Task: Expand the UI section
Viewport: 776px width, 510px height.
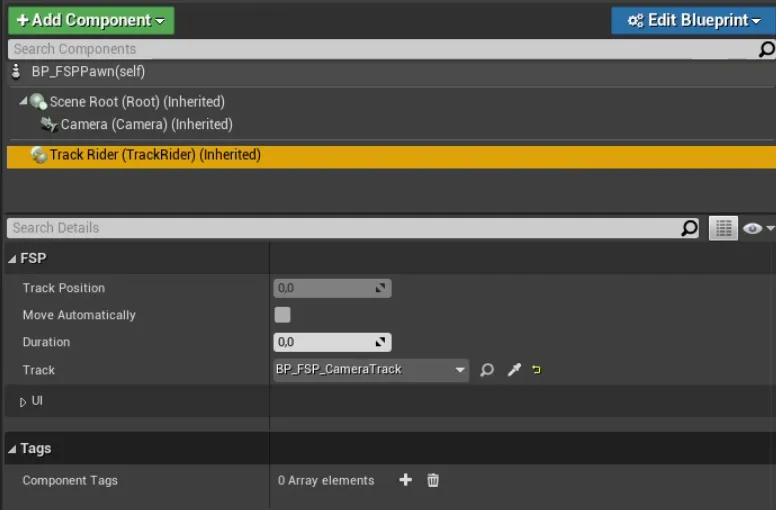Action: click(x=24, y=402)
